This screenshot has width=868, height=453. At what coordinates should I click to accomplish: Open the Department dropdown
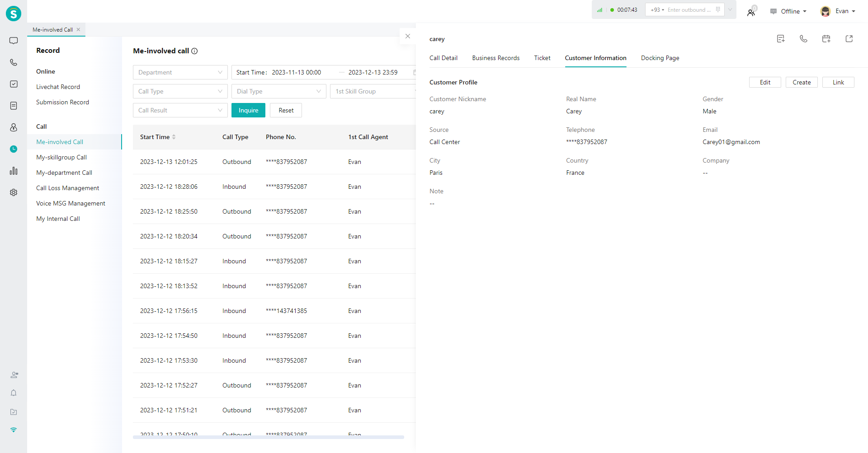180,72
